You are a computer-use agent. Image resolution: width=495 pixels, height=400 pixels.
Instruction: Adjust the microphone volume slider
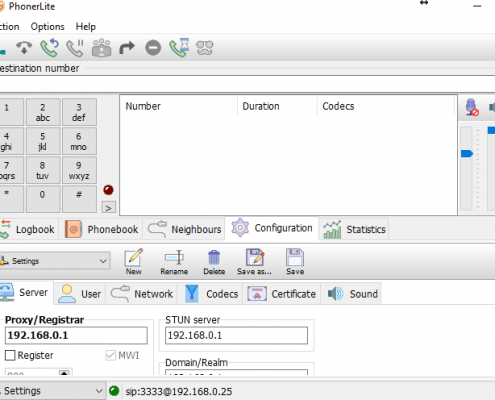467,154
